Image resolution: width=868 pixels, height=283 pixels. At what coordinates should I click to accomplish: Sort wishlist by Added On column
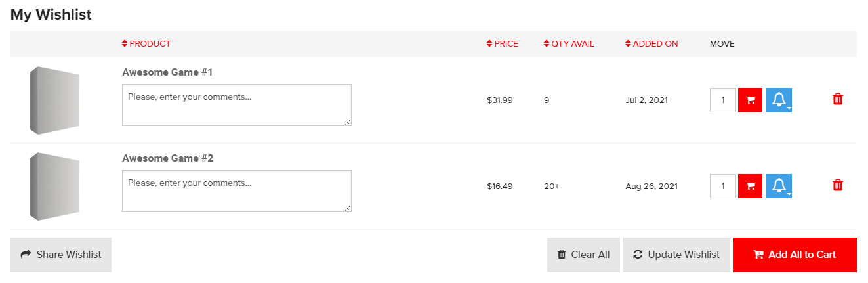tap(652, 44)
